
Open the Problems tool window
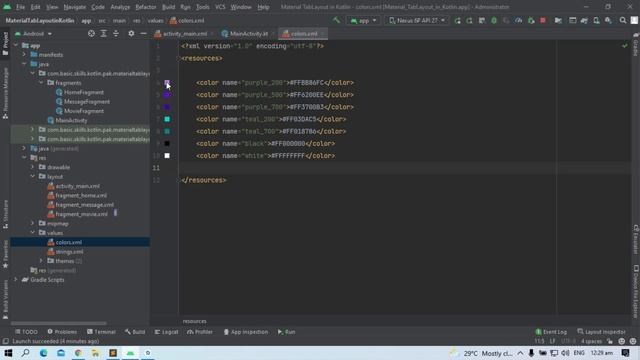[x=62, y=332]
